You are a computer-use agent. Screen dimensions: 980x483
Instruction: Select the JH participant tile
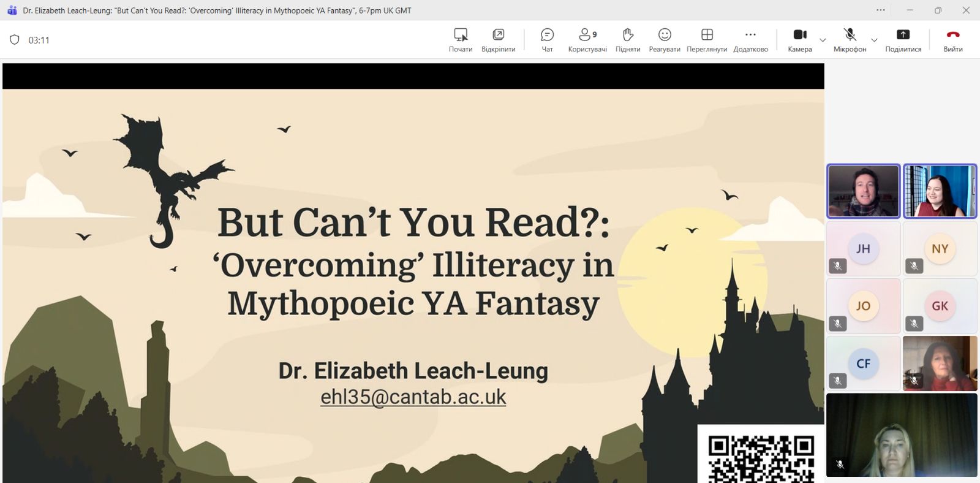tap(863, 249)
